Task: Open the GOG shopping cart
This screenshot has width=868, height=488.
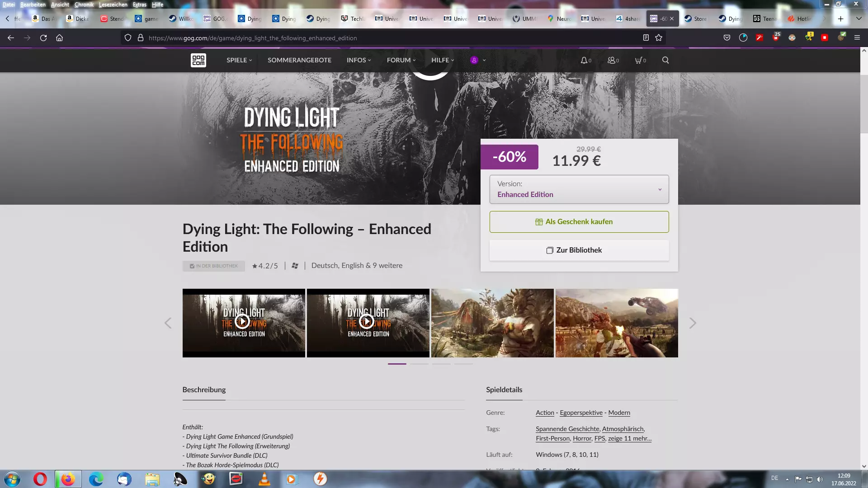Action: point(641,60)
